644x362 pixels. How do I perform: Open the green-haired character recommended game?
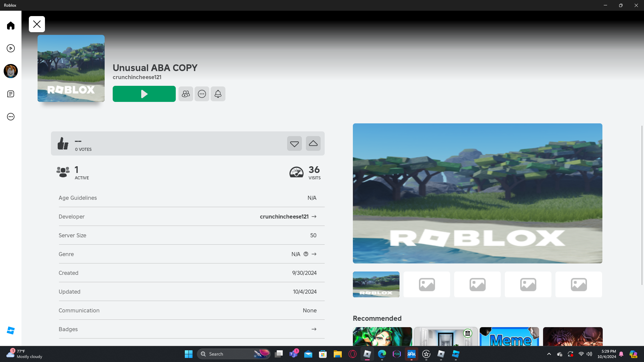tap(382, 337)
